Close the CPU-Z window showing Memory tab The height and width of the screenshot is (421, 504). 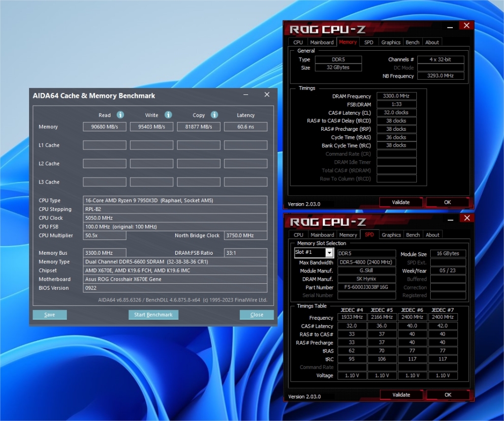(x=466, y=26)
